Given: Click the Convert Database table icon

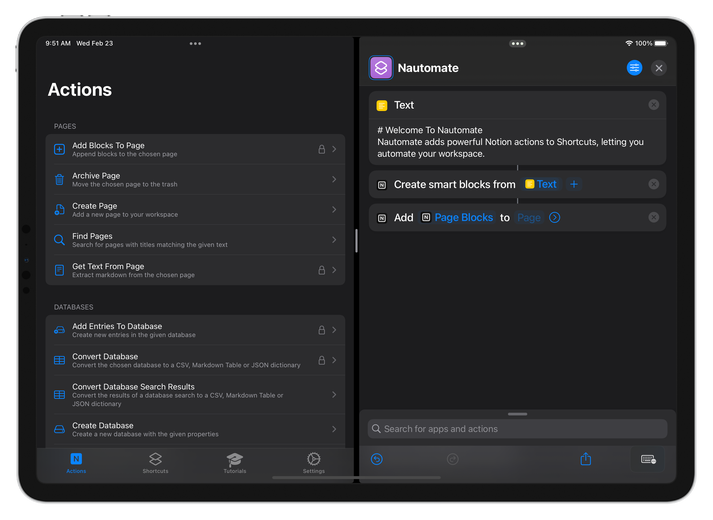Looking at the screenshot, I should click(x=59, y=360).
